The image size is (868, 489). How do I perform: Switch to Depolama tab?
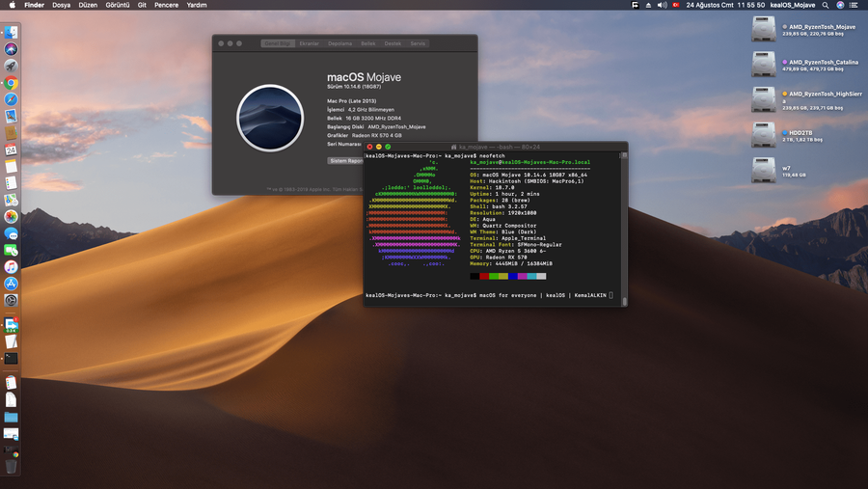coord(339,43)
